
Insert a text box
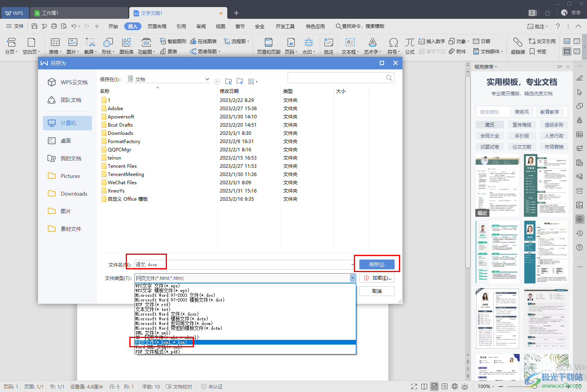click(350, 46)
